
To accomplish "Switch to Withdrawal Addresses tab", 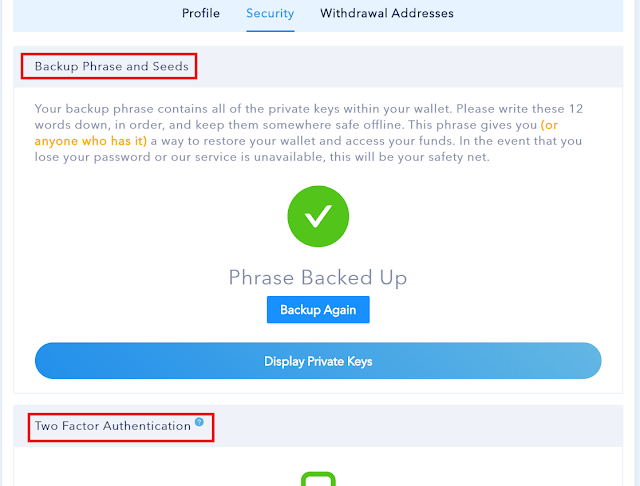I will tap(387, 13).
